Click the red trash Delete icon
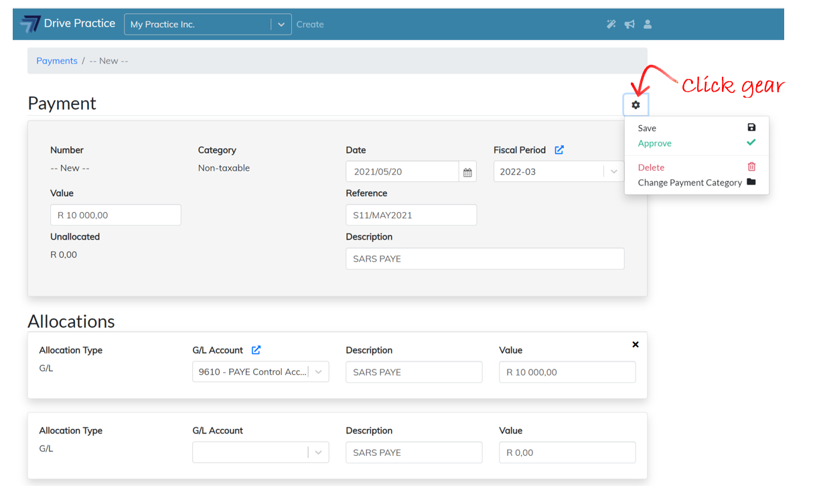This screenshot has width=815, height=504. click(751, 167)
